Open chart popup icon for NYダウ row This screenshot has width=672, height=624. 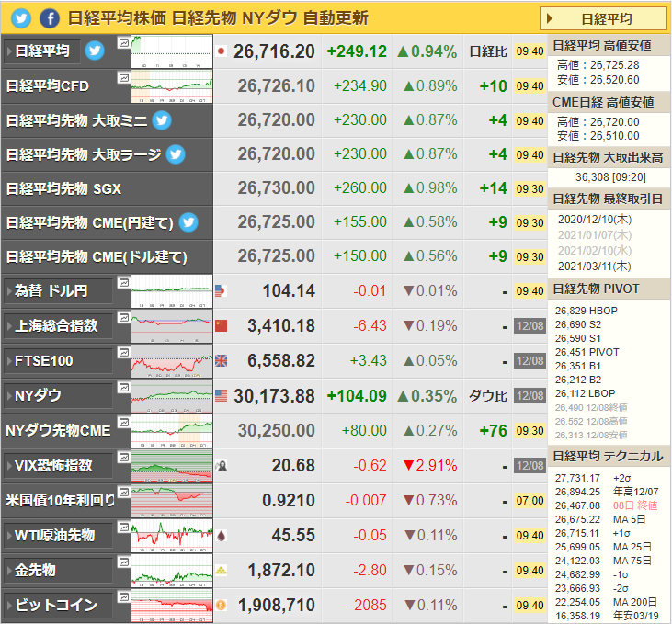coord(124,388)
